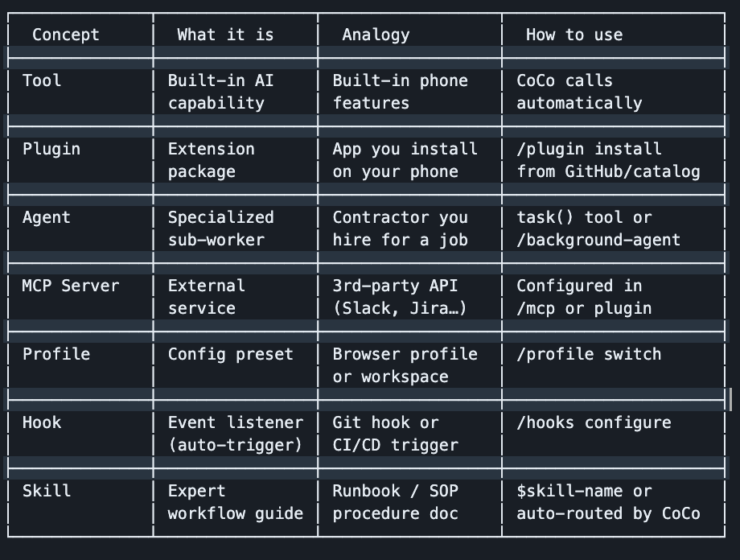Screen dimensions: 740x560
Task: Select the '/background-agent' command text
Action: pos(598,241)
